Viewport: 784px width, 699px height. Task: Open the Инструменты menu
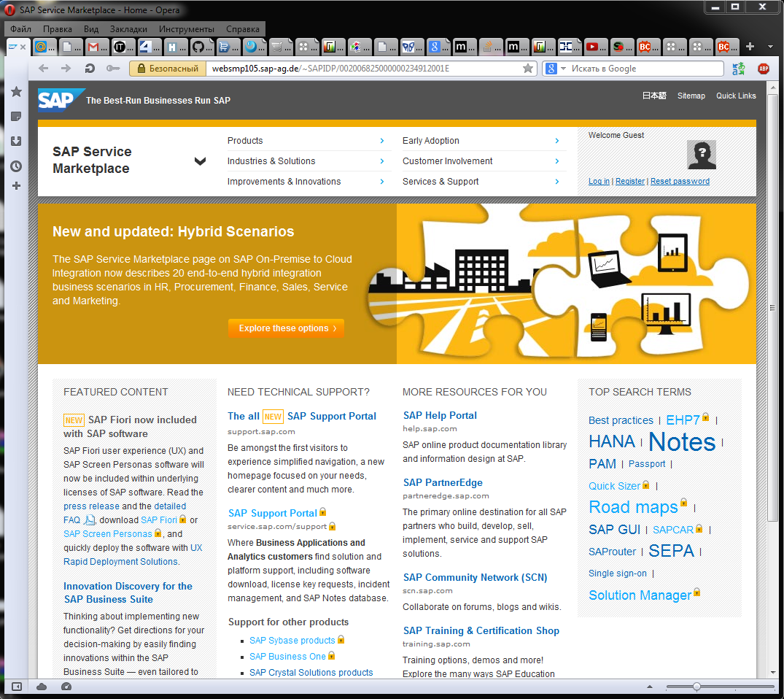[x=187, y=29]
